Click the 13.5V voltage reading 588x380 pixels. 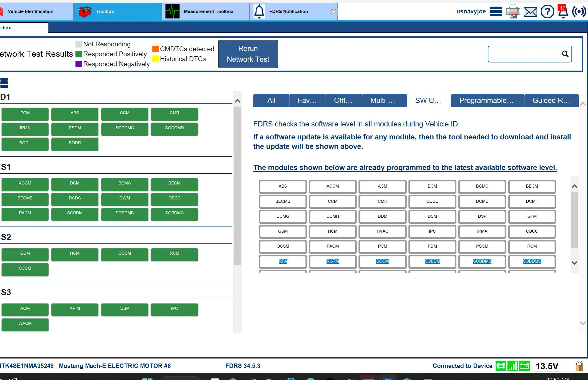547,366
